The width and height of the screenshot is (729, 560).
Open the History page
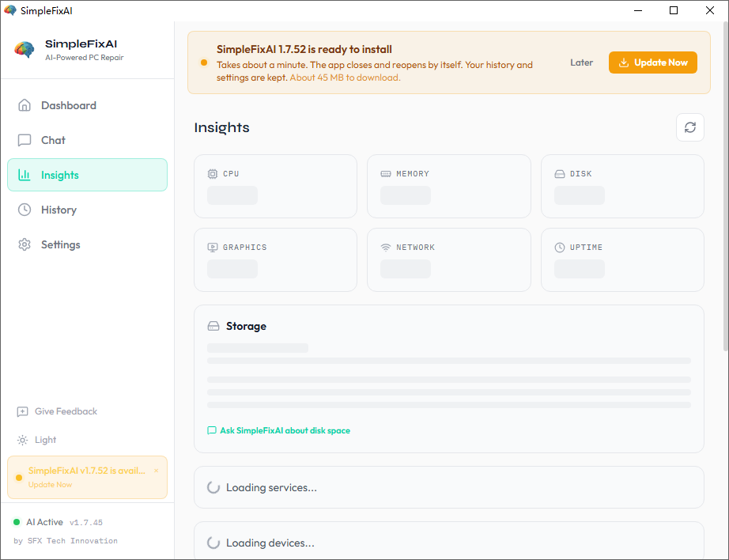click(88, 210)
